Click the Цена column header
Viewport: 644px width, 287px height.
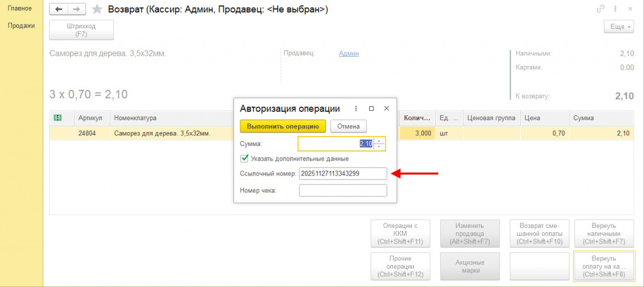(545, 118)
